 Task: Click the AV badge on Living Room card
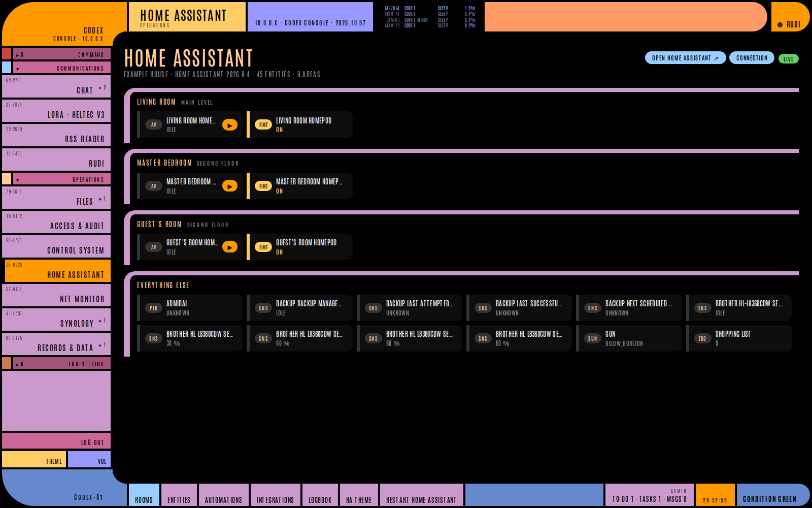[x=154, y=125]
